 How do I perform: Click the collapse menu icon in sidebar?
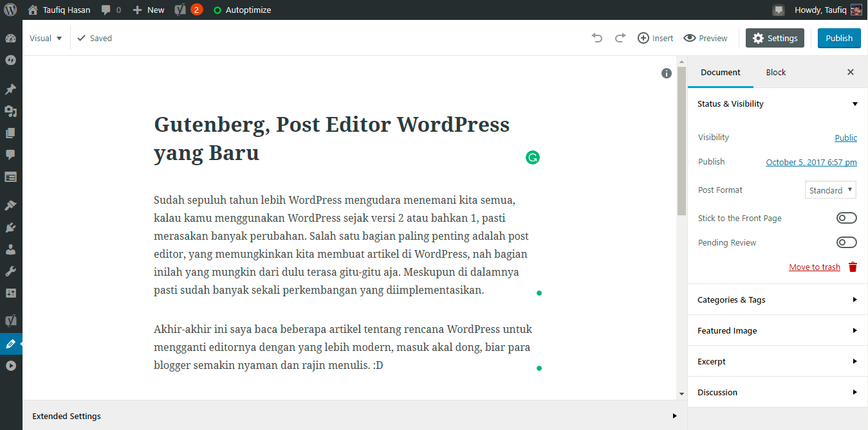(x=10, y=366)
